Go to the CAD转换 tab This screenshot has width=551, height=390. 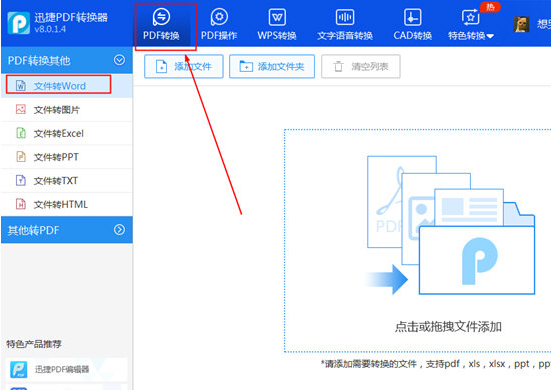[413, 25]
